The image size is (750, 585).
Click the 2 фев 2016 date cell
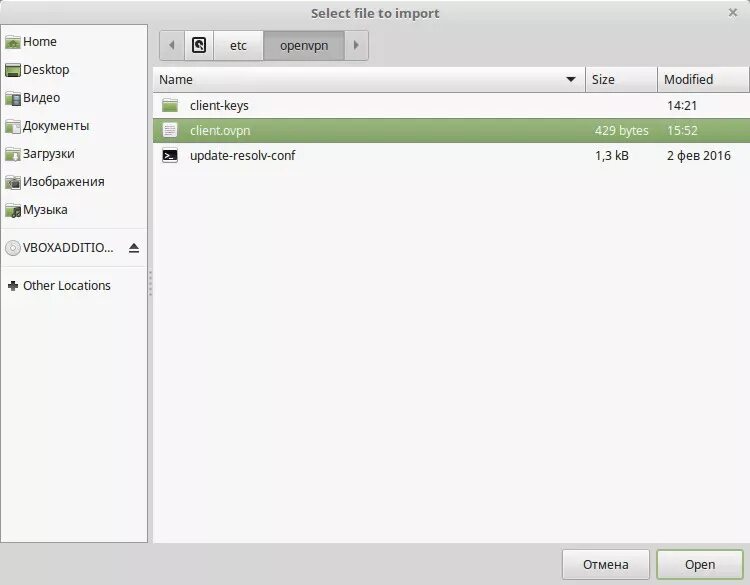(x=699, y=155)
